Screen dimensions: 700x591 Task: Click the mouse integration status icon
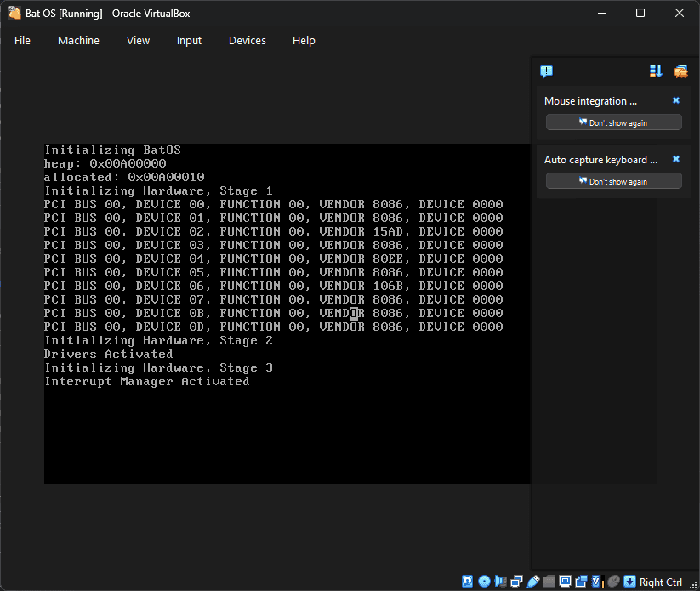click(614, 582)
